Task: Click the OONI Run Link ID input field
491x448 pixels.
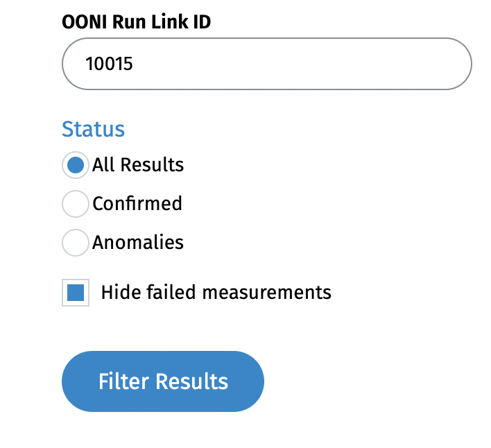Action: coord(267,64)
